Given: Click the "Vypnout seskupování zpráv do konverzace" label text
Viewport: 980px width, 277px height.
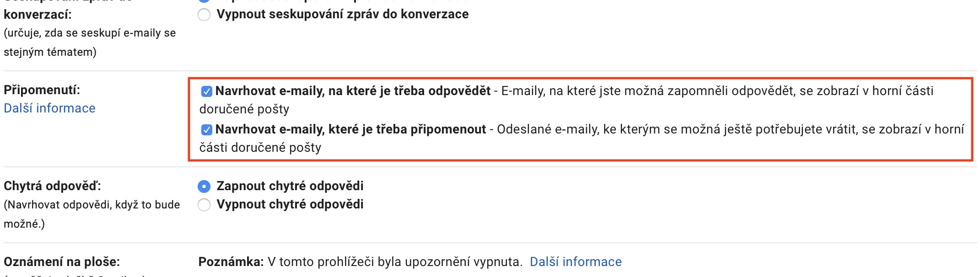Looking at the screenshot, I should [343, 14].
